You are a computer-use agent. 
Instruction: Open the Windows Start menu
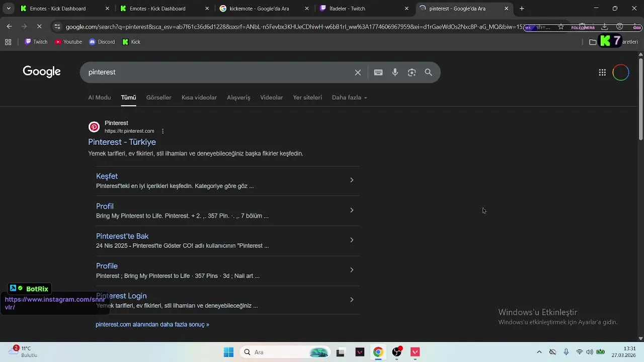228,352
